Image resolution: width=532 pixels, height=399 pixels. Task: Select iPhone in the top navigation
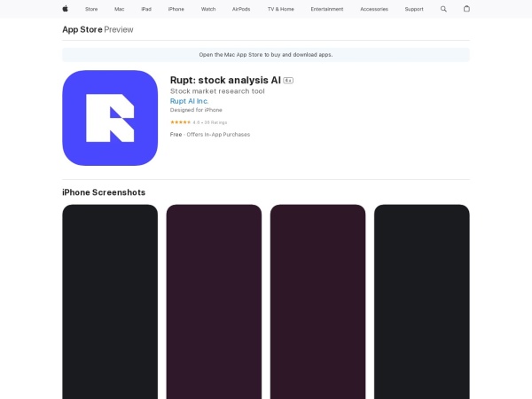coord(176,9)
